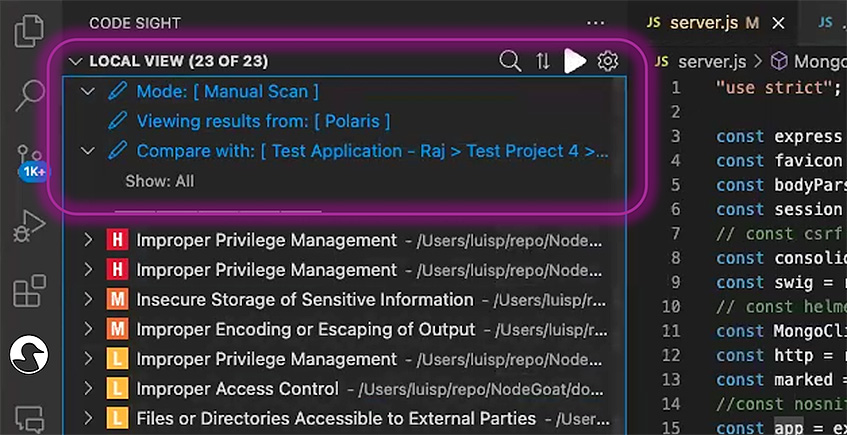Open Local View settings gear

pos(607,61)
